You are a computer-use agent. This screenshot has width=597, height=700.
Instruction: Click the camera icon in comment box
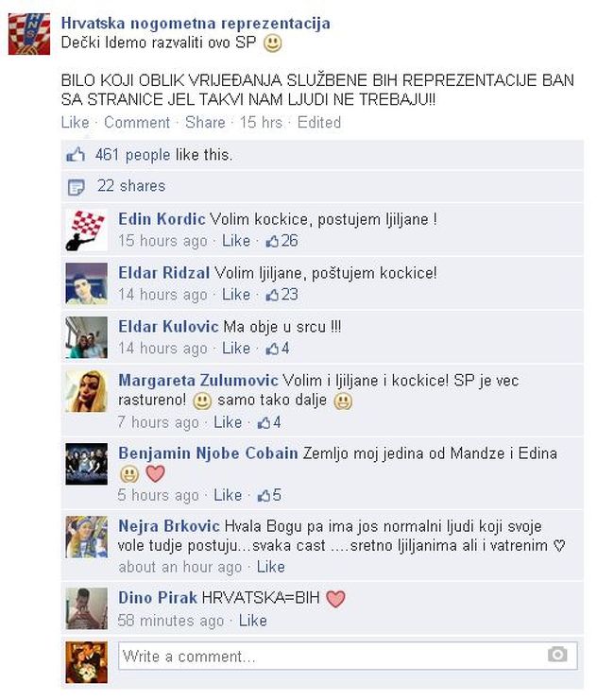[x=557, y=655]
